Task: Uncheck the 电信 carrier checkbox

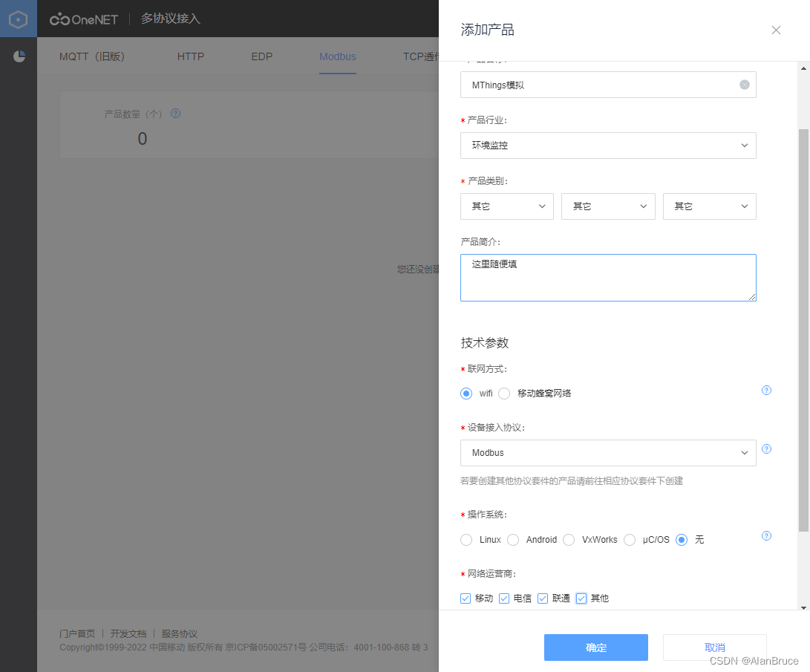Action: click(x=504, y=598)
